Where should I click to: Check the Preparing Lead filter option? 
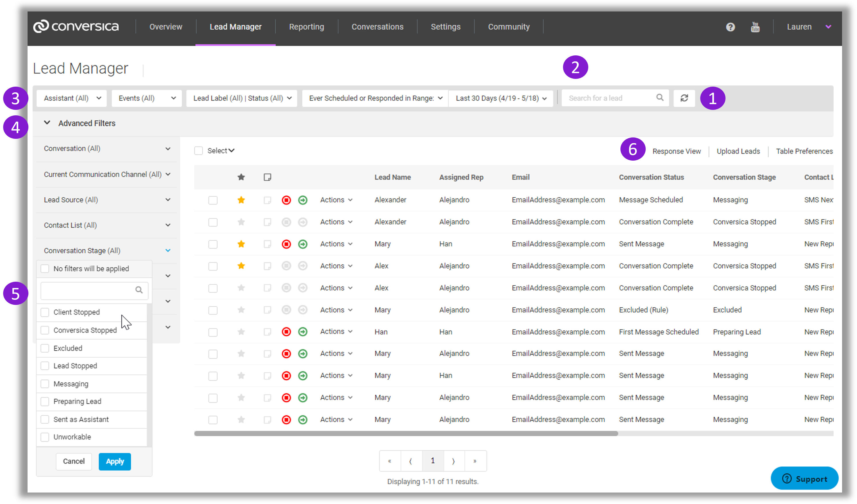click(x=45, y=401)
